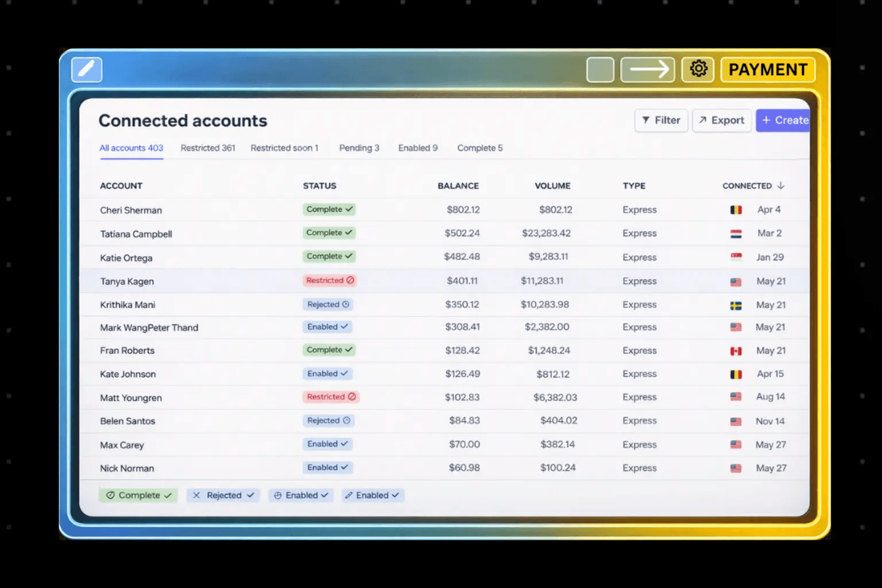Click the Connected column sort arrow
The width and height of the screenshot is (882, 588).
(x=781, y=185)
